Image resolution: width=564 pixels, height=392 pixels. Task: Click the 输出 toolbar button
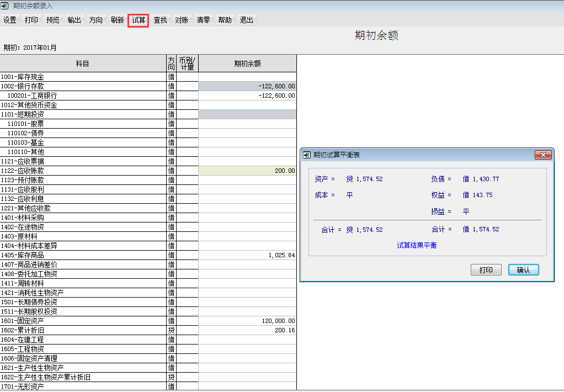tap(75, 20)
